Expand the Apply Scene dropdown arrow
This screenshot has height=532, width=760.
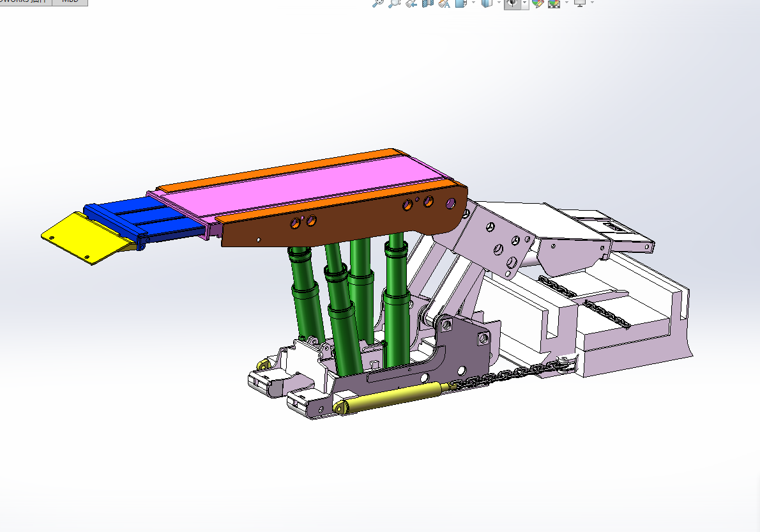[x=567, y=3]
